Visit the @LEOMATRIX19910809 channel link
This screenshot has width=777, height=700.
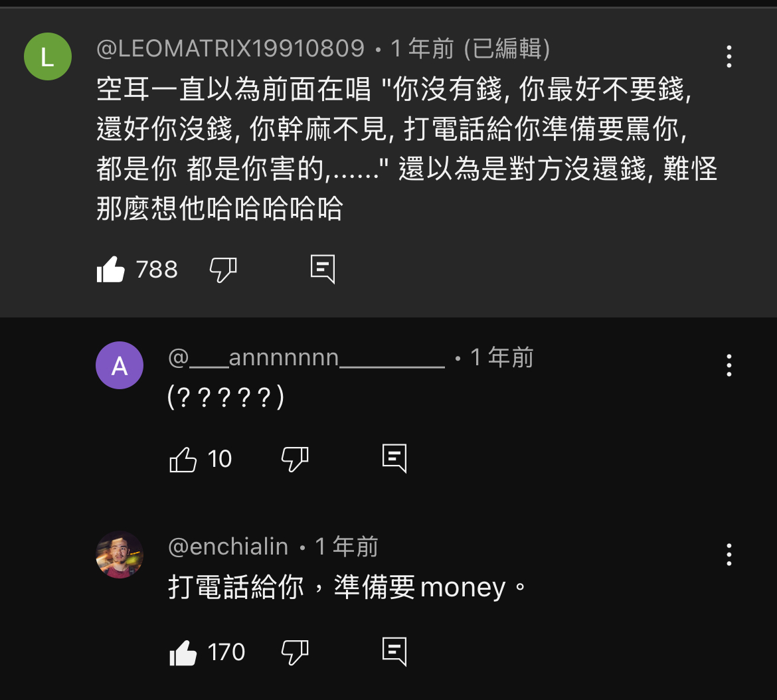point(230,48)
